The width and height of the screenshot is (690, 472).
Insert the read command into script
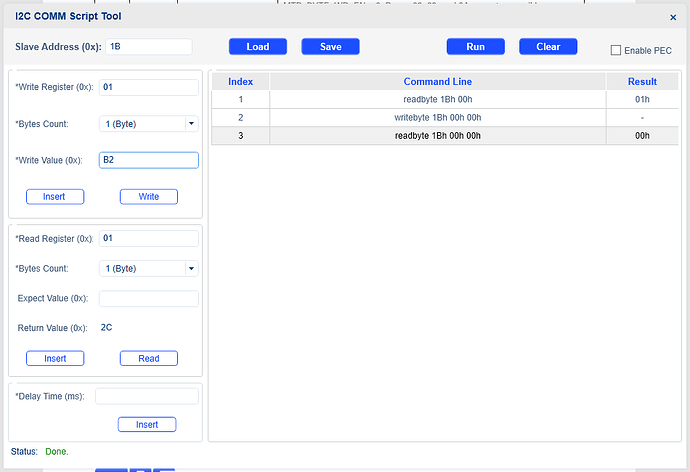click(54, 358)
